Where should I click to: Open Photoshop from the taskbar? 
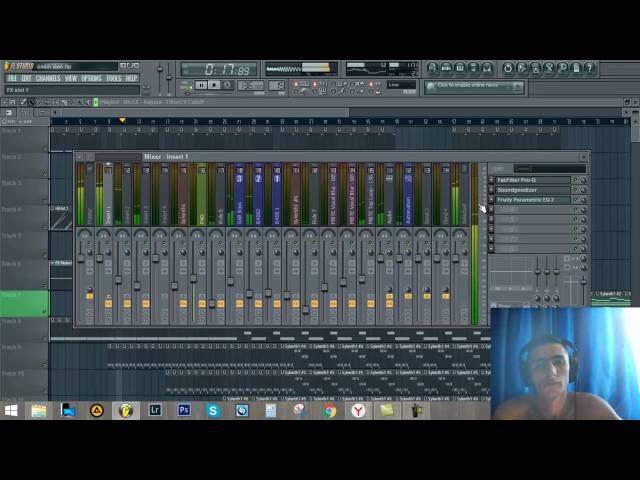click(x=184, y=410)
